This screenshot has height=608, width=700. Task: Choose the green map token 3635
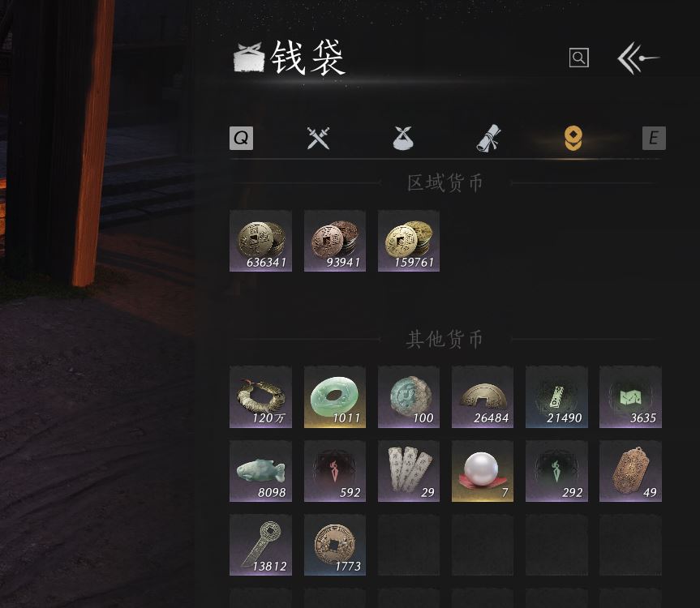coord(630,397)
